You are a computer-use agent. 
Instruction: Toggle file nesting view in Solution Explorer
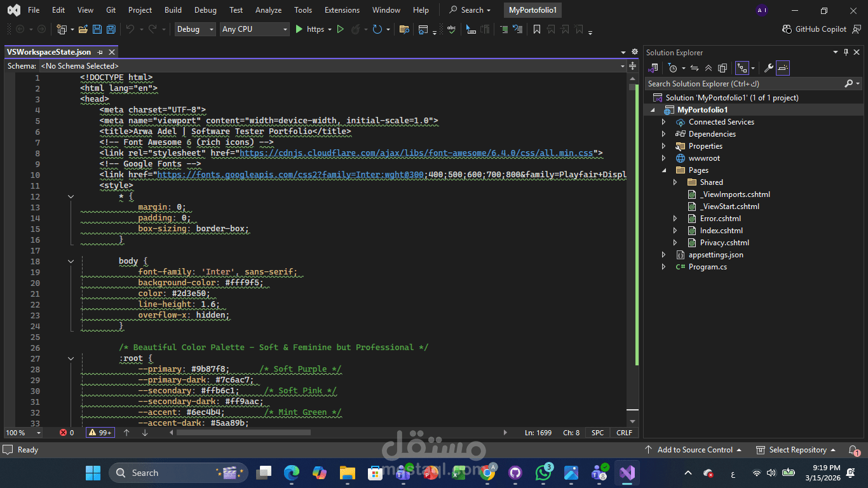coord(742,68)
